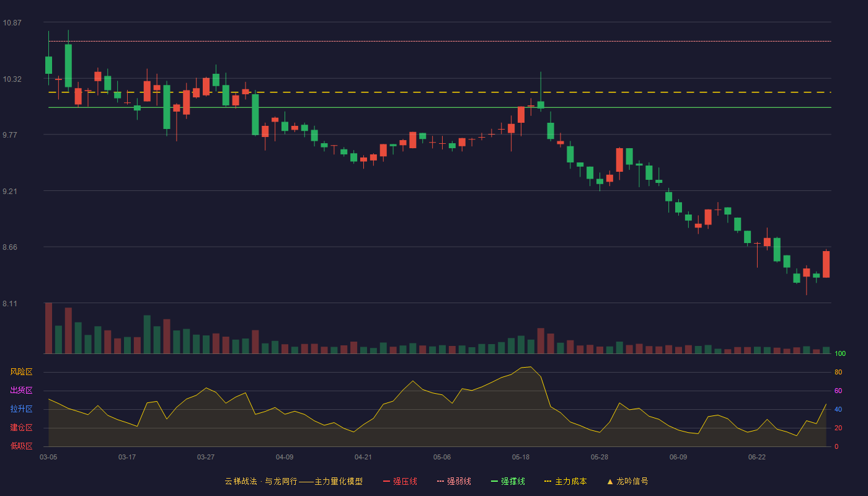
Task: Toggle the 强撑线 legend entry
Action: 508,481
